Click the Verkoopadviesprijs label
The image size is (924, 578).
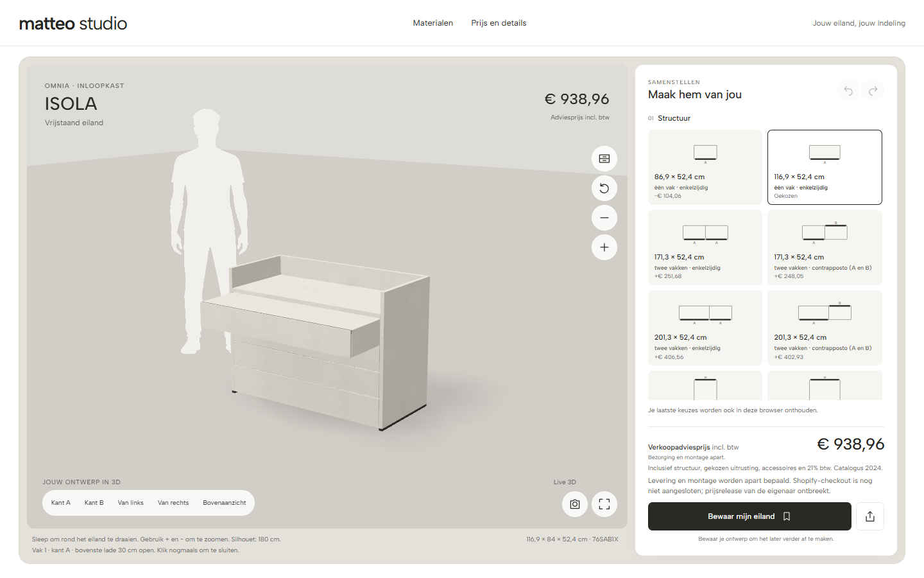(x=679, y=447)
